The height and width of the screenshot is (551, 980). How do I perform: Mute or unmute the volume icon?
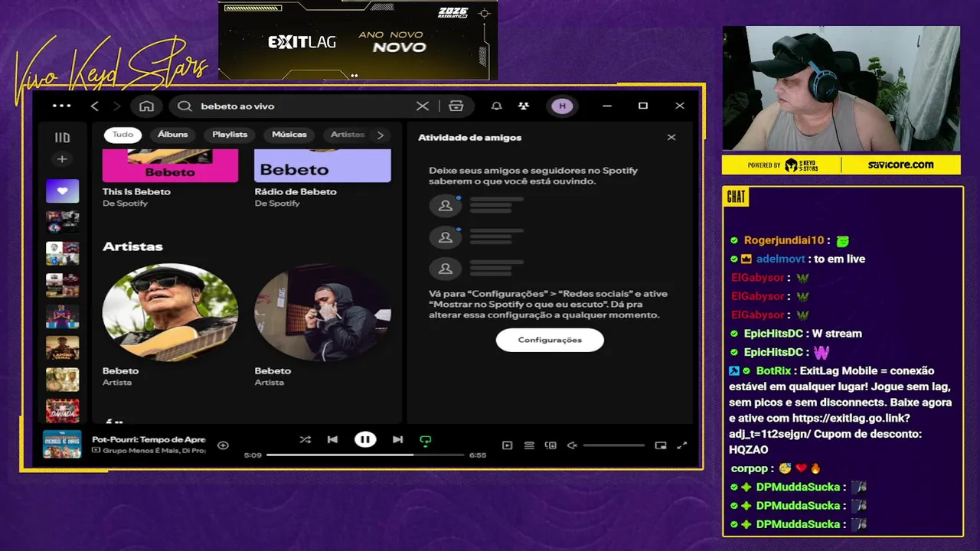coord(571,445)
